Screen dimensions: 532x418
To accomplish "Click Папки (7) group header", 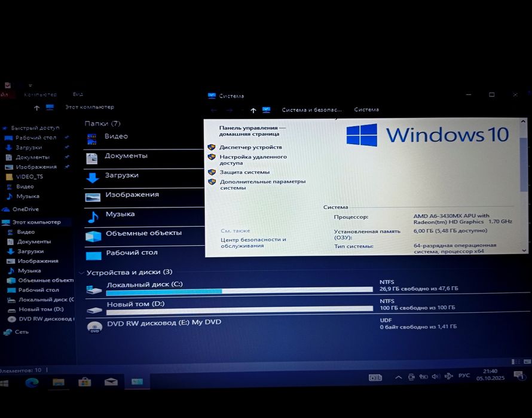I will click(x=102, y=123).
